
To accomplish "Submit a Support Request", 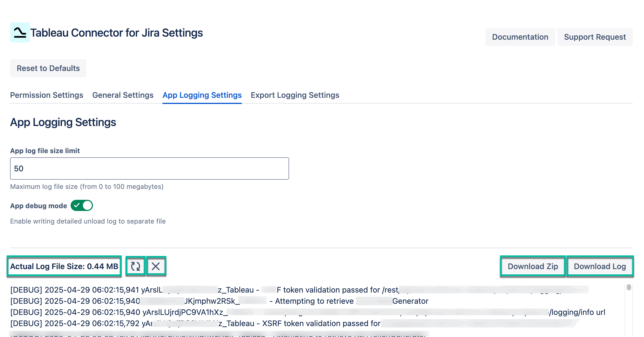I will 595,37.
